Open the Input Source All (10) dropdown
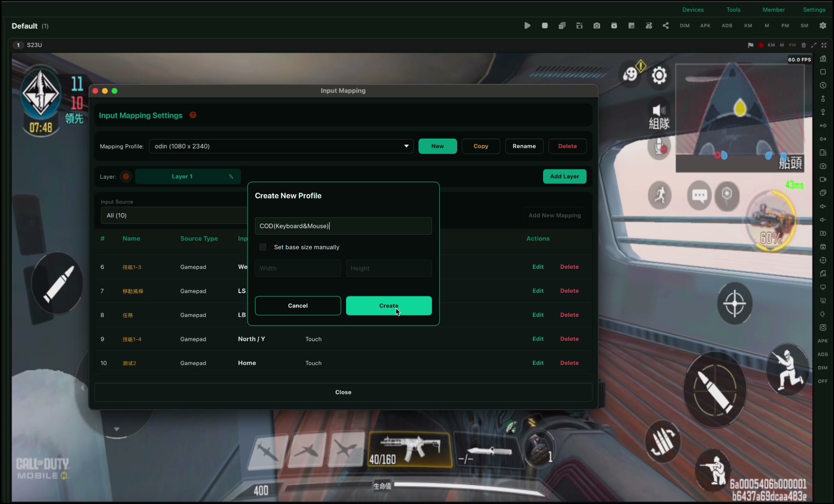Screen dimensions: 834x504 [x=174, y=216]
